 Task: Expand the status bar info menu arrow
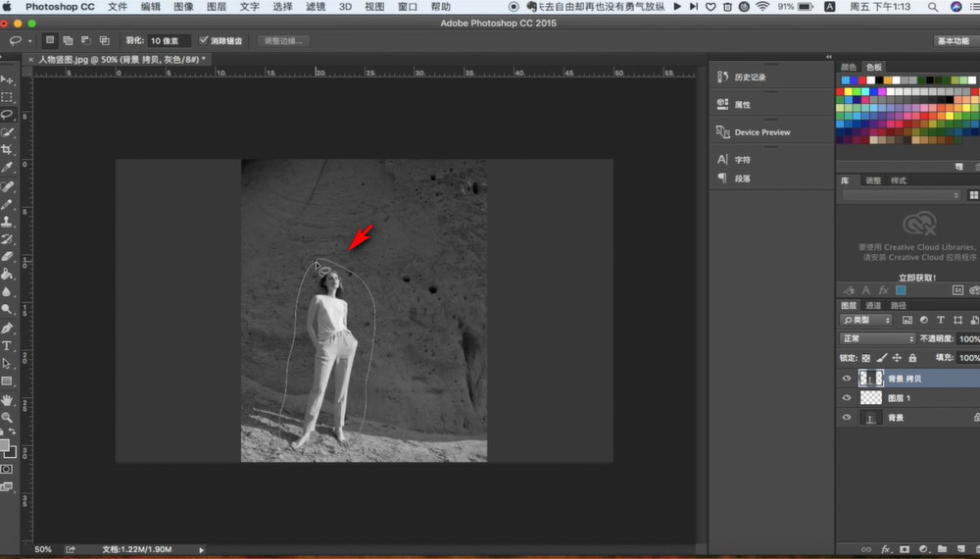pos(201,549)
